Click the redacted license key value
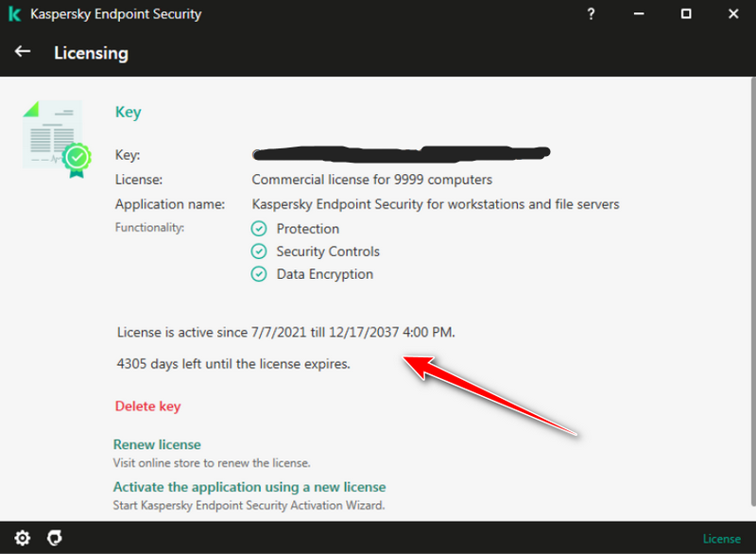The height and width of the screenshot is (554, 756). 402,153
